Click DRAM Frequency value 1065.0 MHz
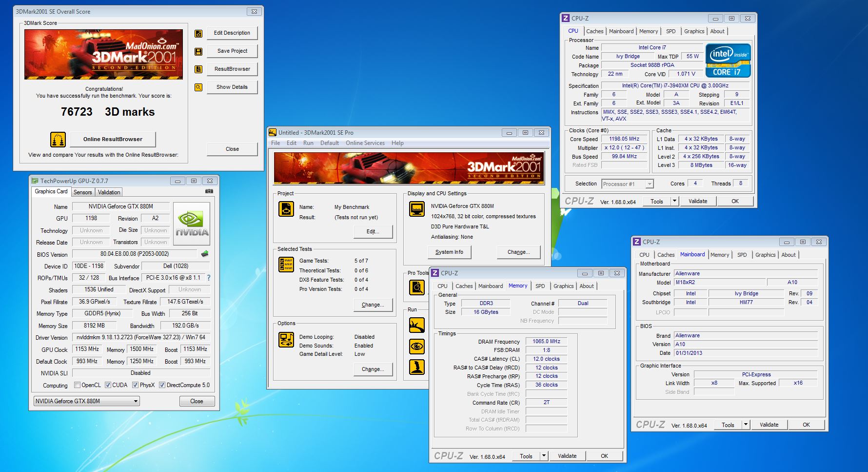The width and height of the screenshot is (868, 472). (546, 342)
